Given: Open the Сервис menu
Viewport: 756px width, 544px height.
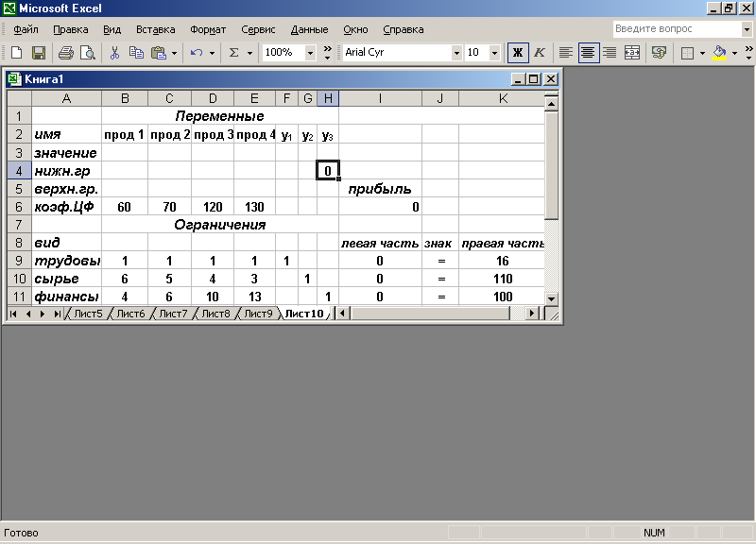Looking at the screenshot, I should 258,29.
